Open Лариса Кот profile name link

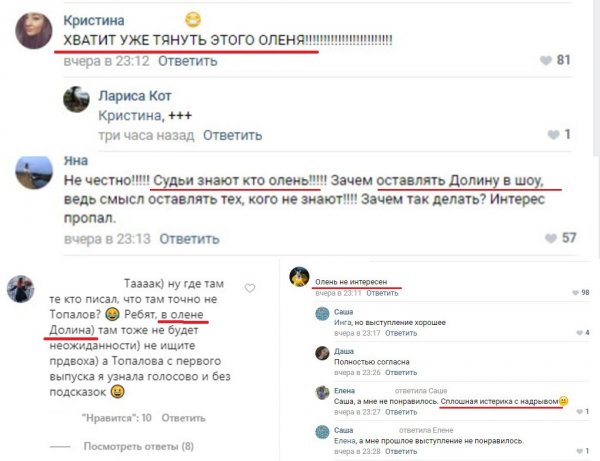coord(135,96)
